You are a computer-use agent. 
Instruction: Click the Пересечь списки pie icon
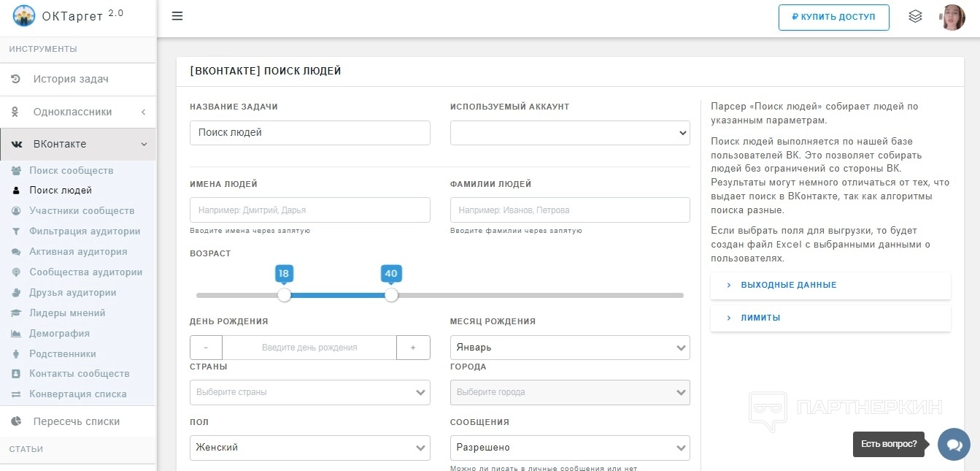(x=16, y=421)
